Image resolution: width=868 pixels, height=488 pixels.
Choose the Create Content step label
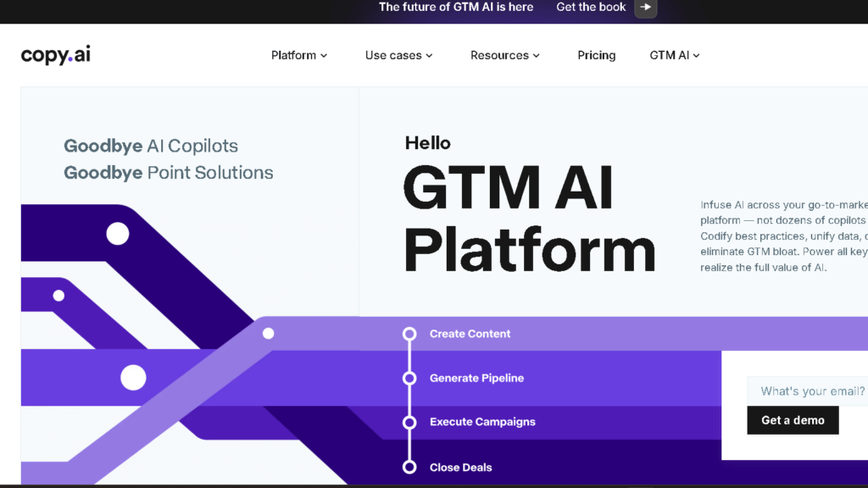(470, 334)
